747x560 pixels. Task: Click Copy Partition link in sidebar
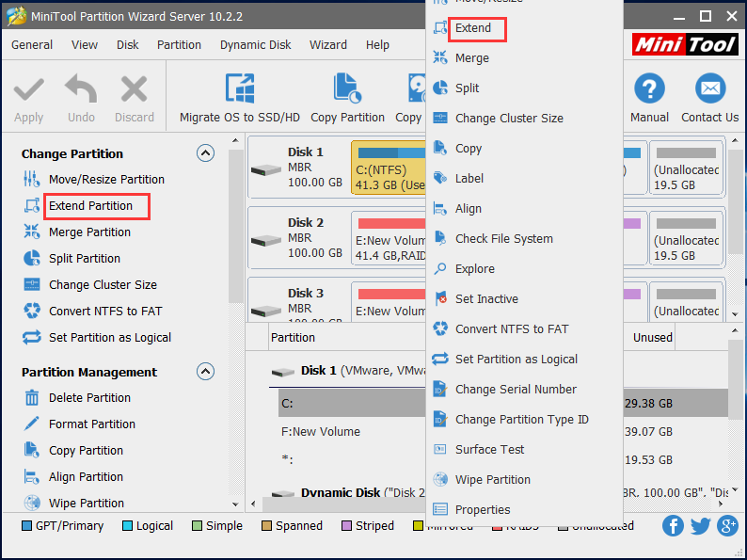86,451
